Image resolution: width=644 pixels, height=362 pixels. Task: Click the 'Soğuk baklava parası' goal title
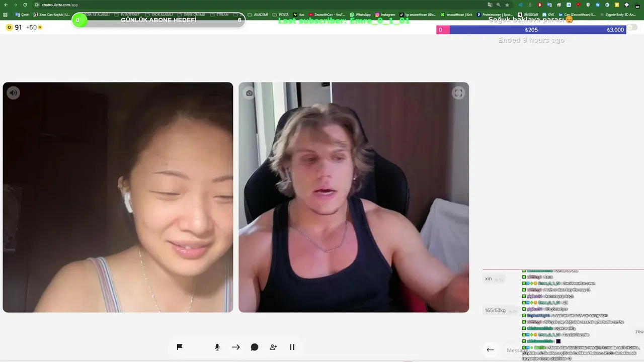(x=531, y=20)
